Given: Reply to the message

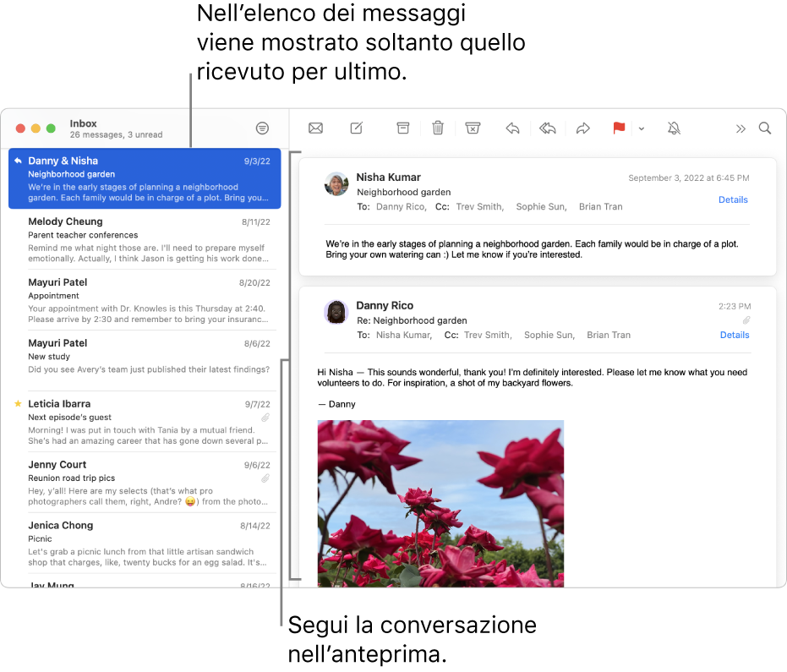Looking at the screenshot, I should point(512,128).
